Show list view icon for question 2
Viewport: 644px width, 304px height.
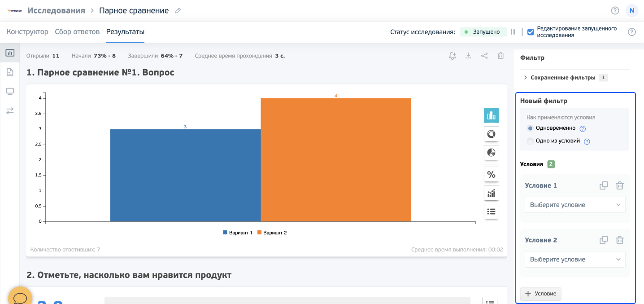point(489,300)
